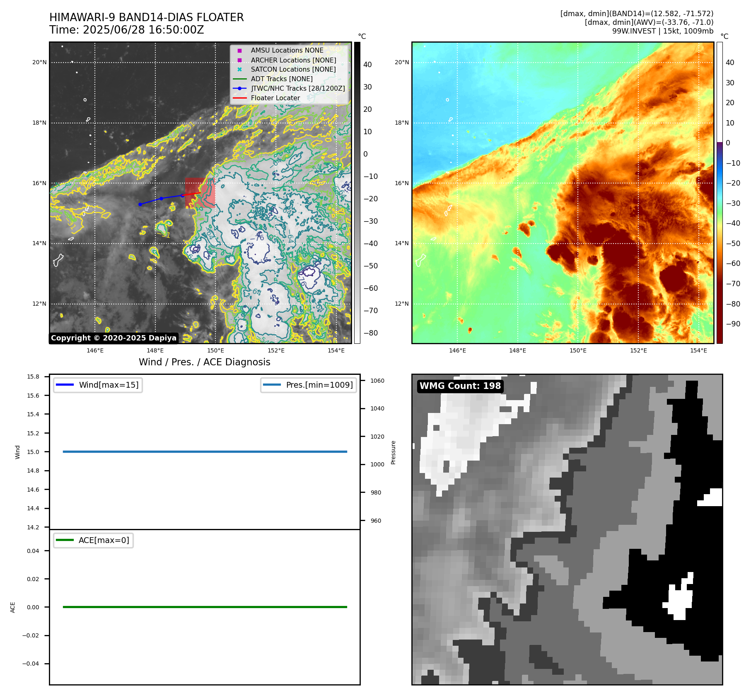Click the '150°E' longitude label of the left map

coord(215,351)
